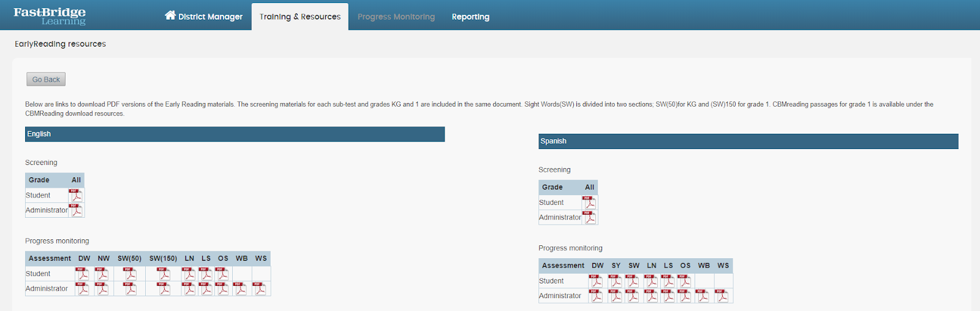Open English progress monitoring Student LN PDF
The width and height of the screenshot is (980, 311).
189,274
